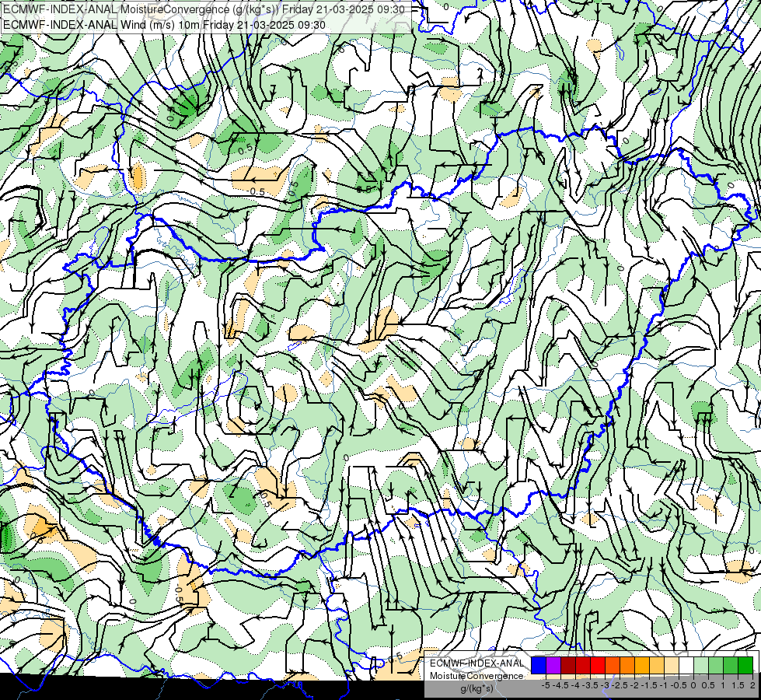Viewport: 761px width, 700px height.
Task: Click 'ECMWF-INDEX-ANAL' label in the legend box
Action: tap(476, 663)
